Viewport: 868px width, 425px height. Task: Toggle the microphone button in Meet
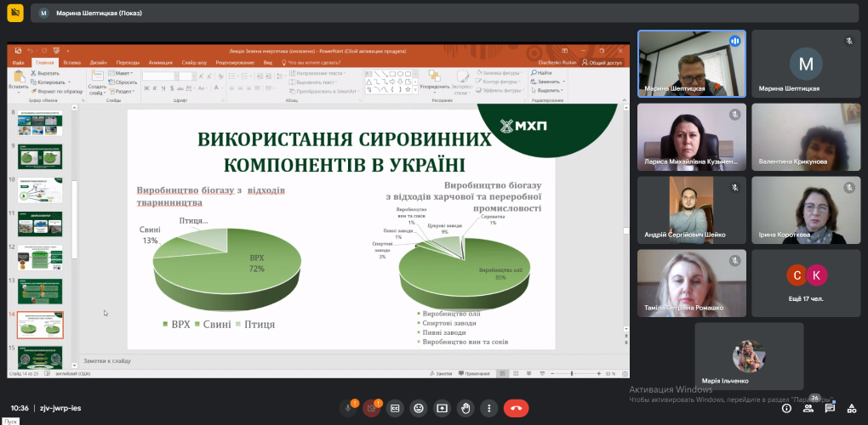(348, 408)
